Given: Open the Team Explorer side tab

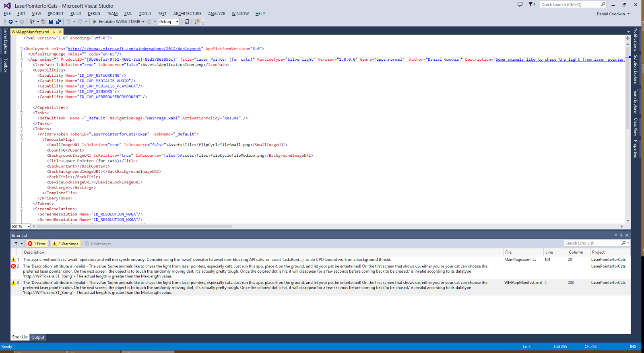Looking at the screenshot, I should [x=636, y=101].
